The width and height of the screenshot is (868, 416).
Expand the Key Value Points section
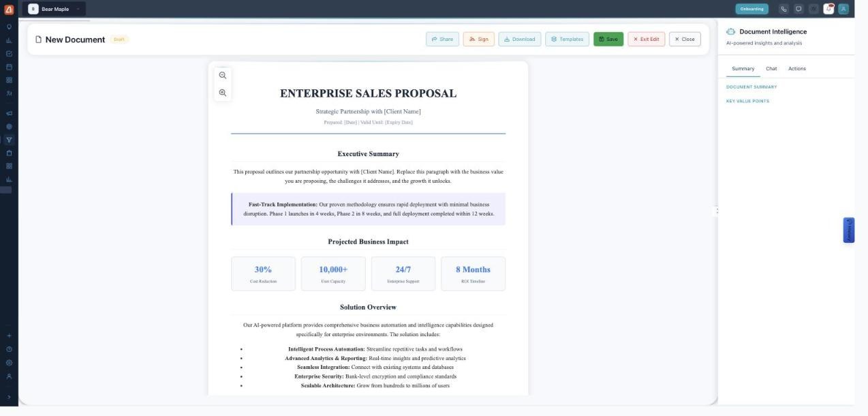point(747,101)
